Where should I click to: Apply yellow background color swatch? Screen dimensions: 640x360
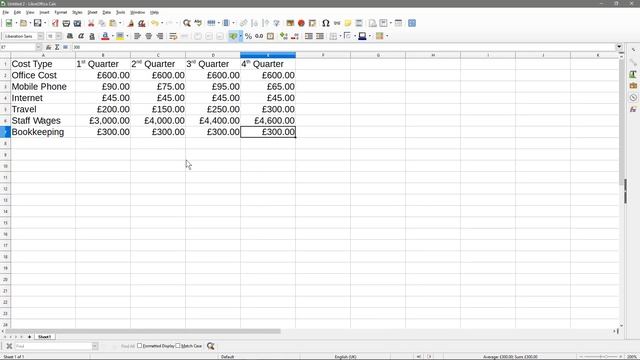pyautogui.click(x=120, y=36)
